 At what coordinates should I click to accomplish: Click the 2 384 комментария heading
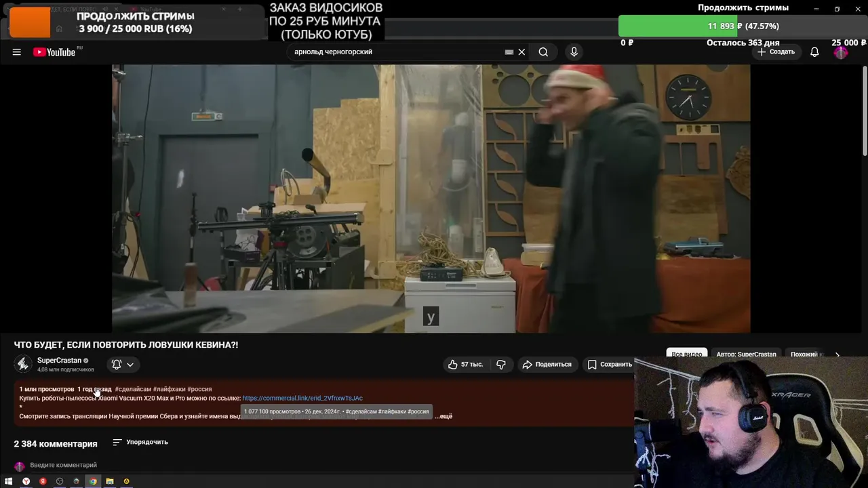(56, 444)
